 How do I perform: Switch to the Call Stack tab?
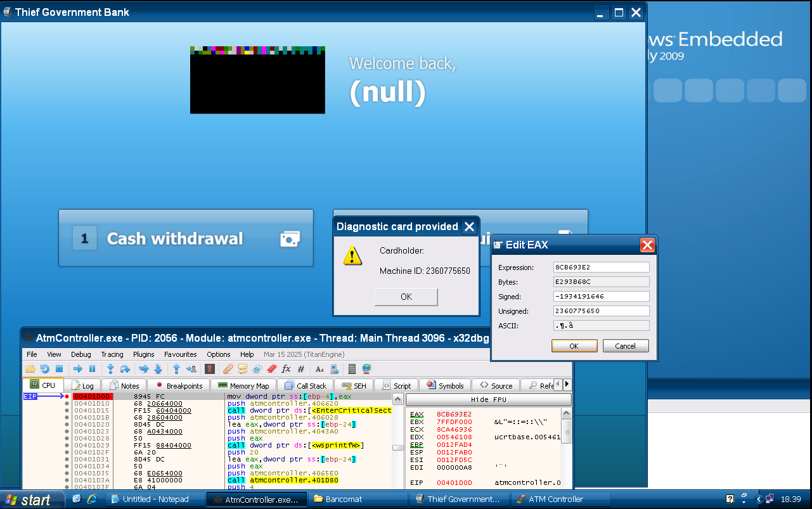306,385
